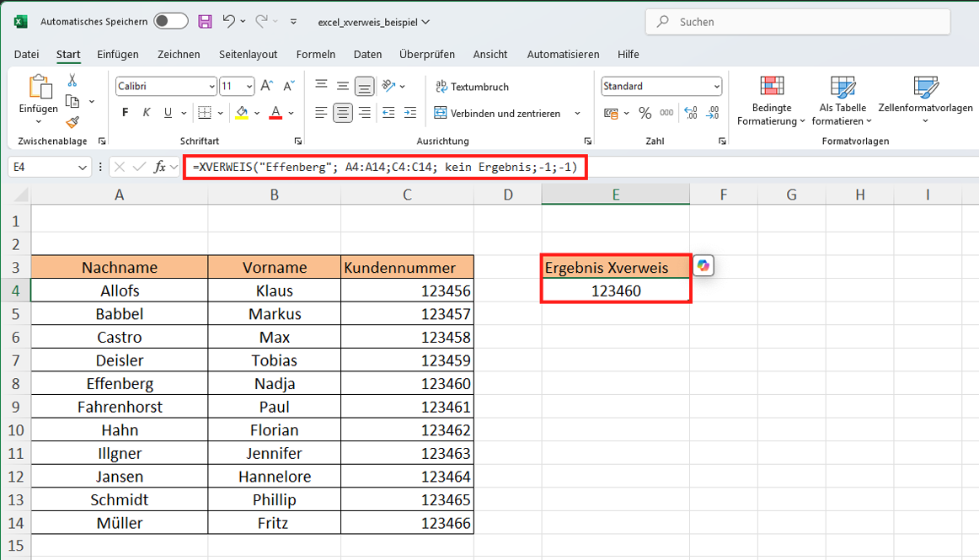
Task: Align text right icon
Action: click(365, 113)
